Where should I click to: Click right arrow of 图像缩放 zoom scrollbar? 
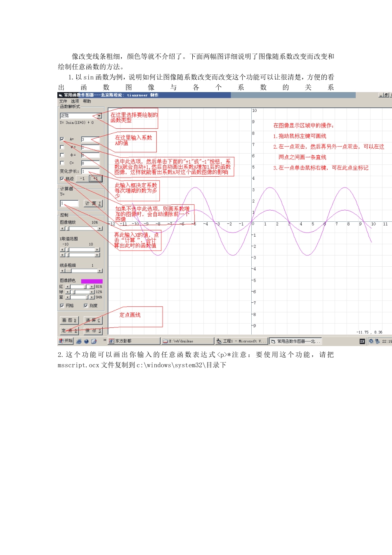click(100, 228)
